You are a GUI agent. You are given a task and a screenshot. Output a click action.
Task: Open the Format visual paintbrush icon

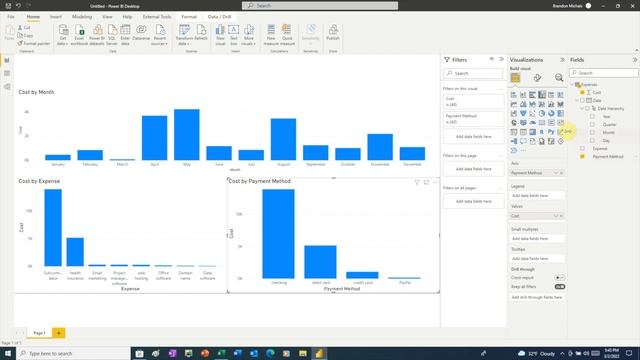click(x=537, y=78)
